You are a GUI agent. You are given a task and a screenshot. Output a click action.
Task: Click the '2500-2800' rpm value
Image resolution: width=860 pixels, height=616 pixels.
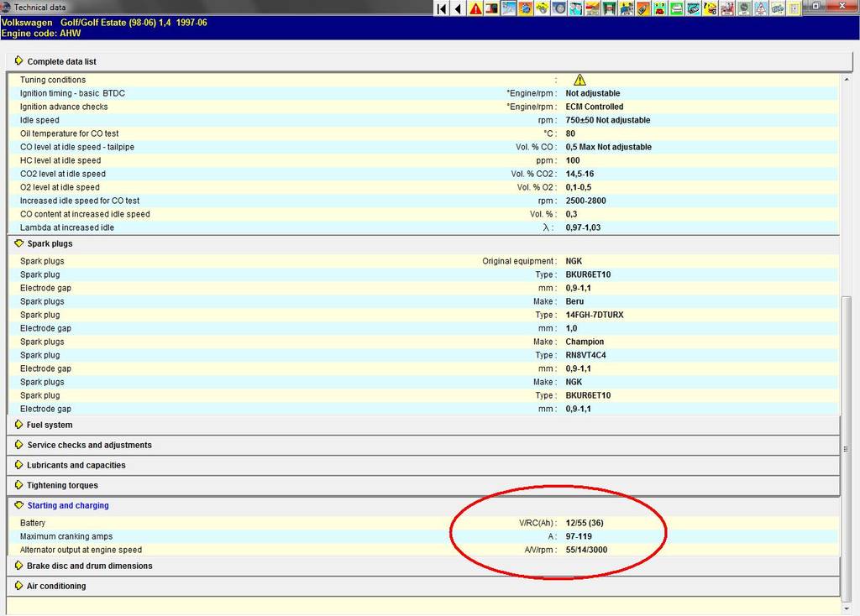(585, 201)
